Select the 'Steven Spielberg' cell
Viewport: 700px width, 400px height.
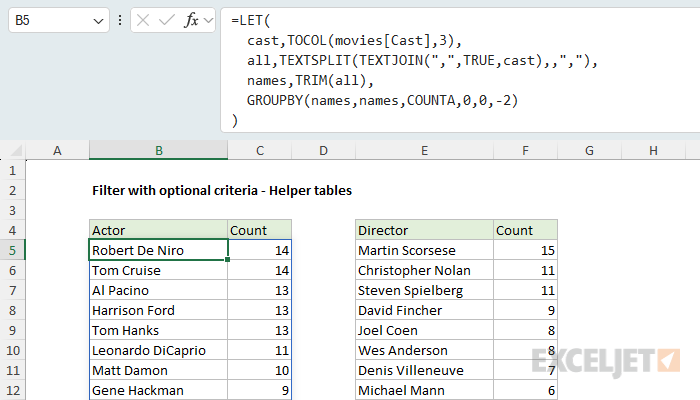click(425, 290)
